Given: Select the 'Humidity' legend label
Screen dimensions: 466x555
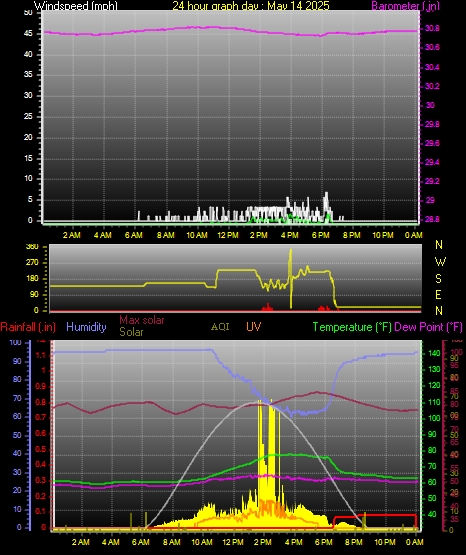Looking at the screenshot, I should (x=86, y=327).
